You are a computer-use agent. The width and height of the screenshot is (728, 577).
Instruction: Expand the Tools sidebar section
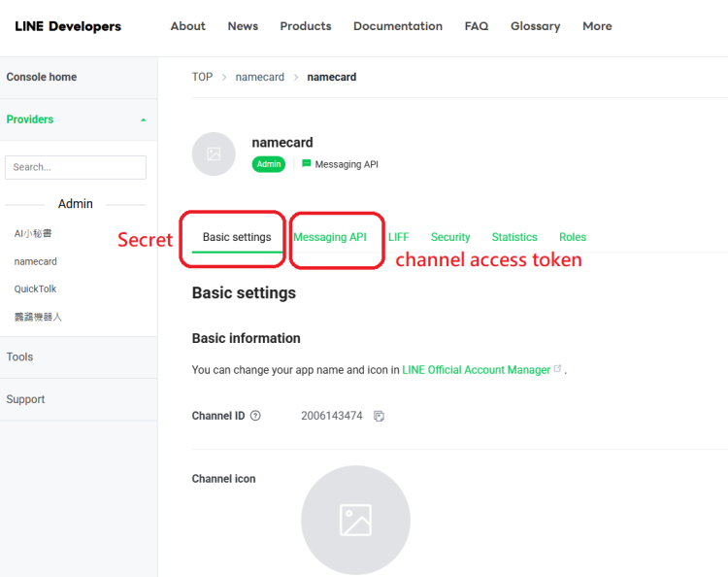coord(20,357)
